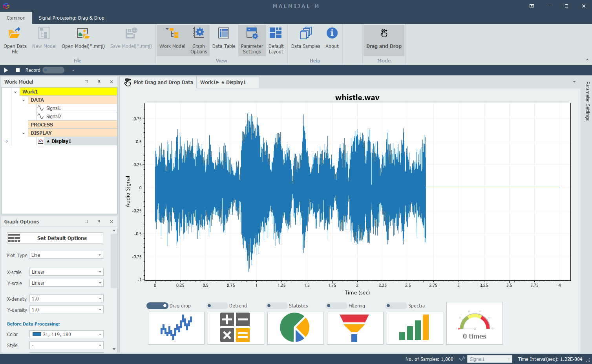
Task: Collapse the ribbon with the arrow
Action: [587, 60]
